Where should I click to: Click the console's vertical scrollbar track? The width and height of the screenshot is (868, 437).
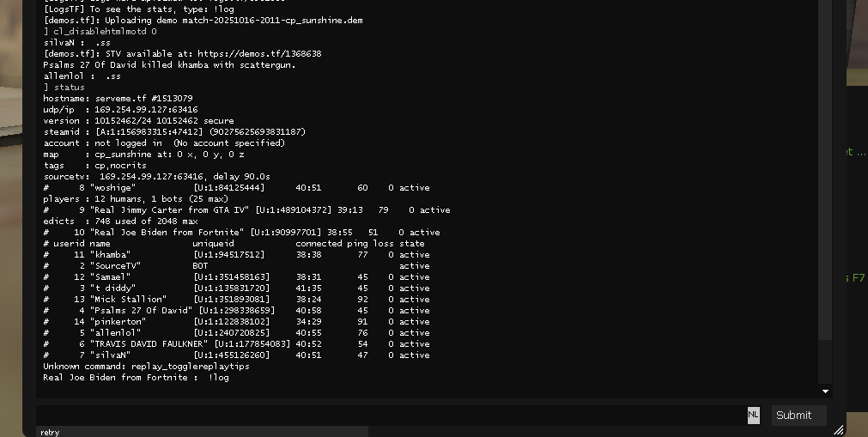point(826,172)
